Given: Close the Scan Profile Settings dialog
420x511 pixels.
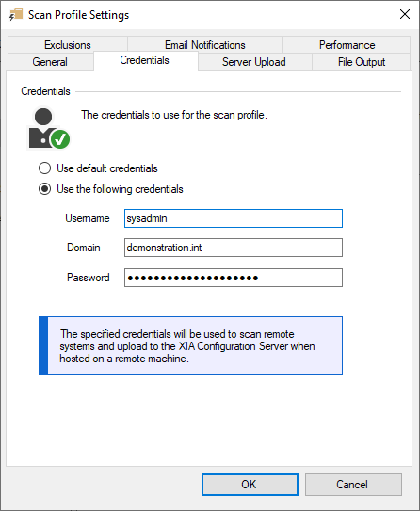Looking at the screenshot, I should [405, 14].
